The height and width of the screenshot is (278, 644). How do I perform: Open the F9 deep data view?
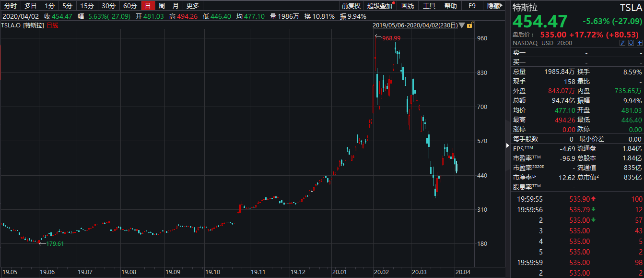[472, 6]
